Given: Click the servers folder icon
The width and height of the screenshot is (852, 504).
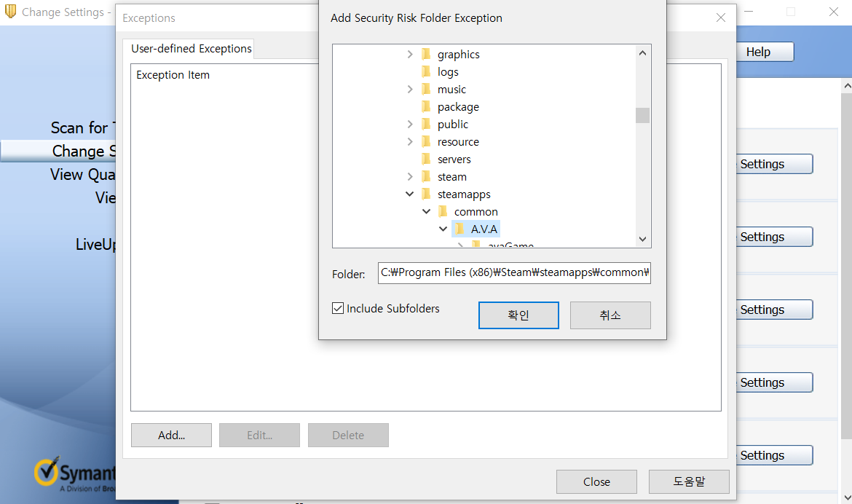Looking at the screenshot, I should [427, 160].
